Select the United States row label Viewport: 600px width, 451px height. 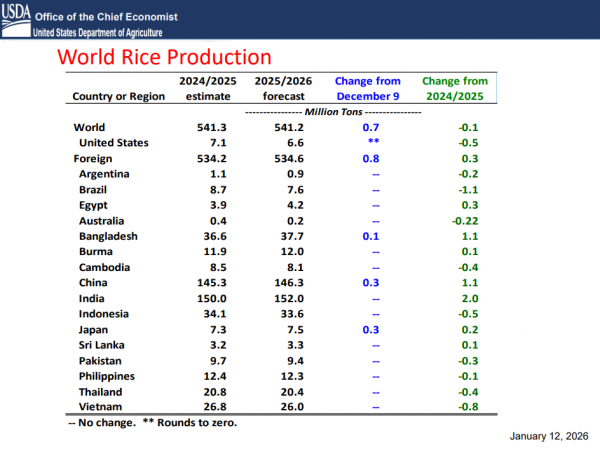point(115,143)
